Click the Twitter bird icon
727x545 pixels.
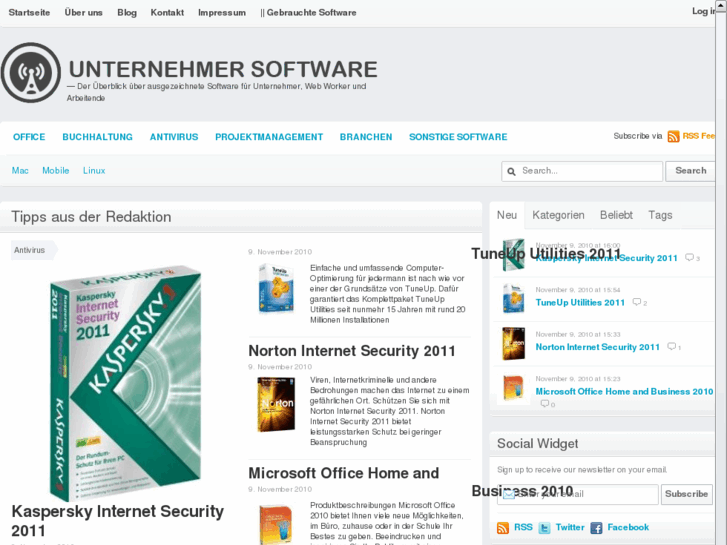[544, 528]
